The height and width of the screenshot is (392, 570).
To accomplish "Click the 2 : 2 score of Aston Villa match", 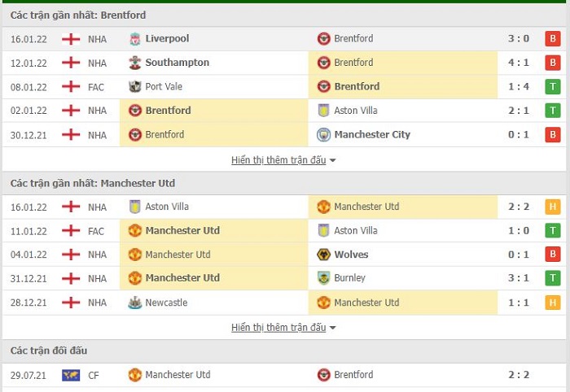I will point(519,207).
